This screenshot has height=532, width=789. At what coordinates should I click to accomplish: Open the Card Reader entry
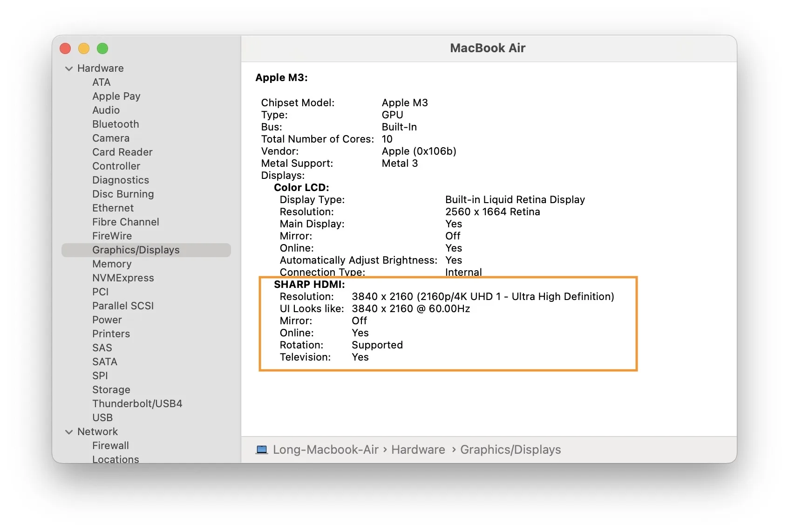(122, 152)
